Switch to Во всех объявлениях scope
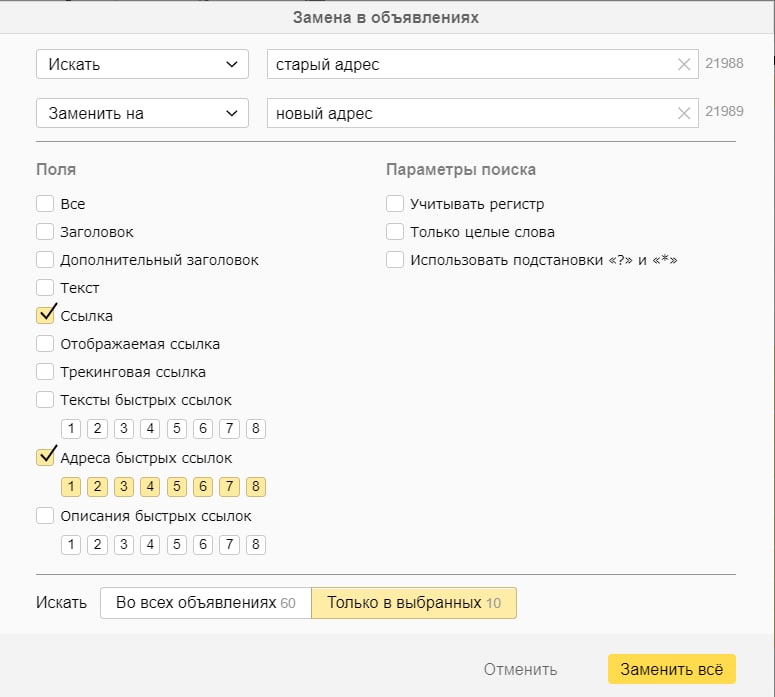The width and height of the screenshot is (775, 697). coord(205,603)
